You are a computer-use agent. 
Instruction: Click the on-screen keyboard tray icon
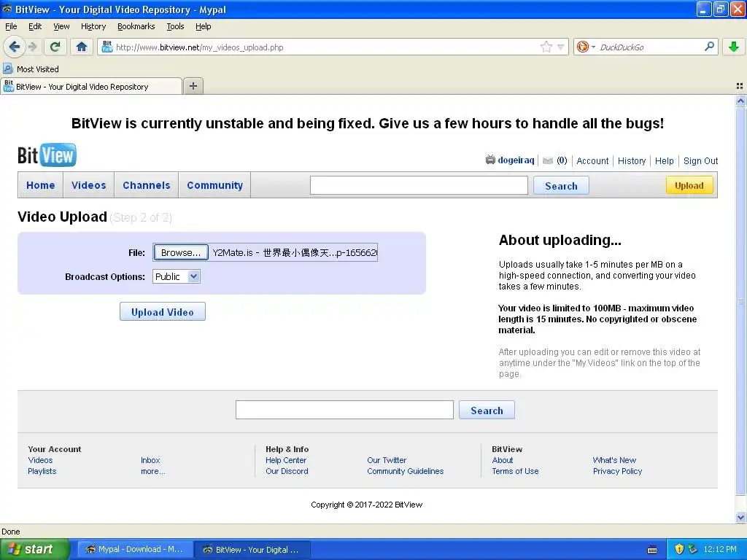click(652, 550)
